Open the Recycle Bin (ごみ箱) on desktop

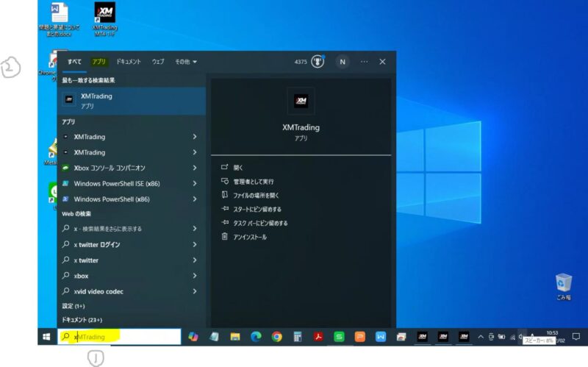tap(563, 287)
